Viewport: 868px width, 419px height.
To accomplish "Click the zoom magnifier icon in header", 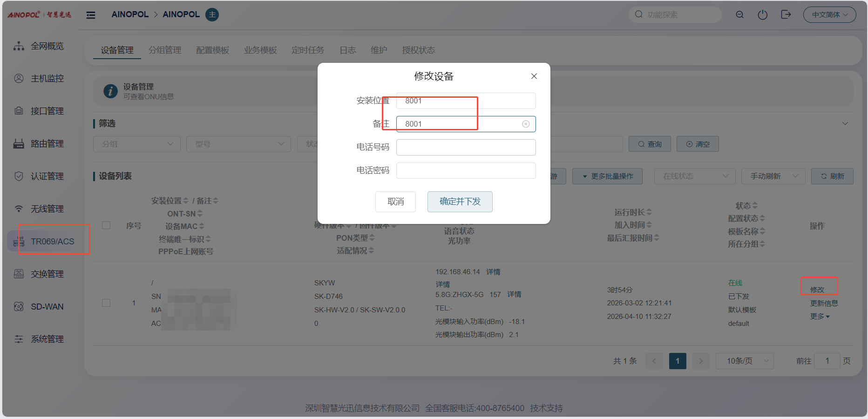I will coord(739,15).
